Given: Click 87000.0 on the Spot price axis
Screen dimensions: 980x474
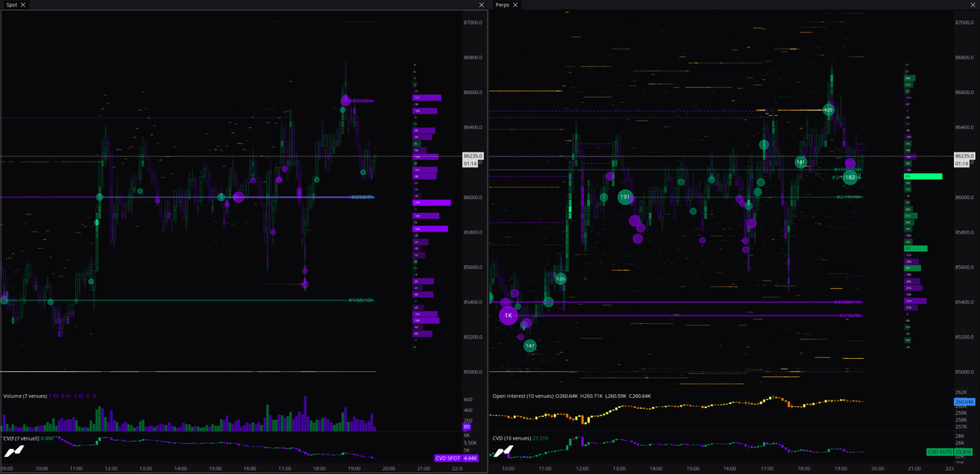Looking at the screenshot, I should click(473, 23).
